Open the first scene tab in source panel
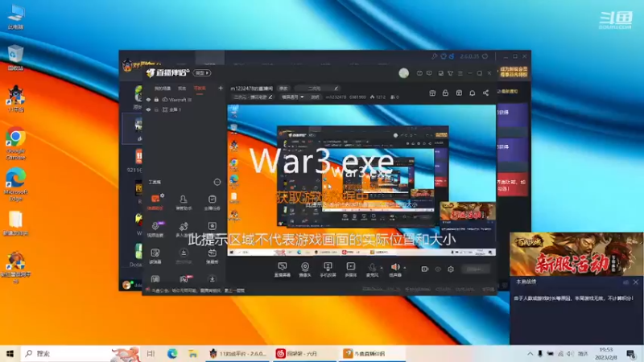 point(163,88)
